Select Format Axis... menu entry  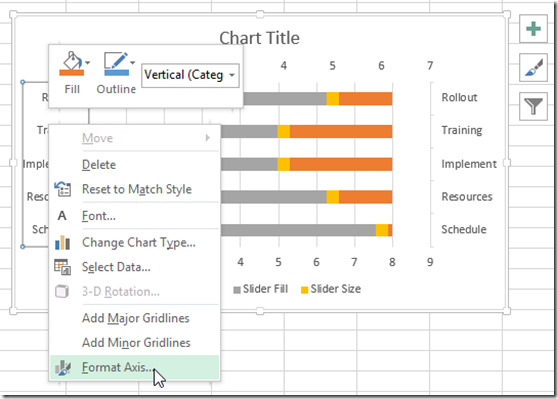135,367
